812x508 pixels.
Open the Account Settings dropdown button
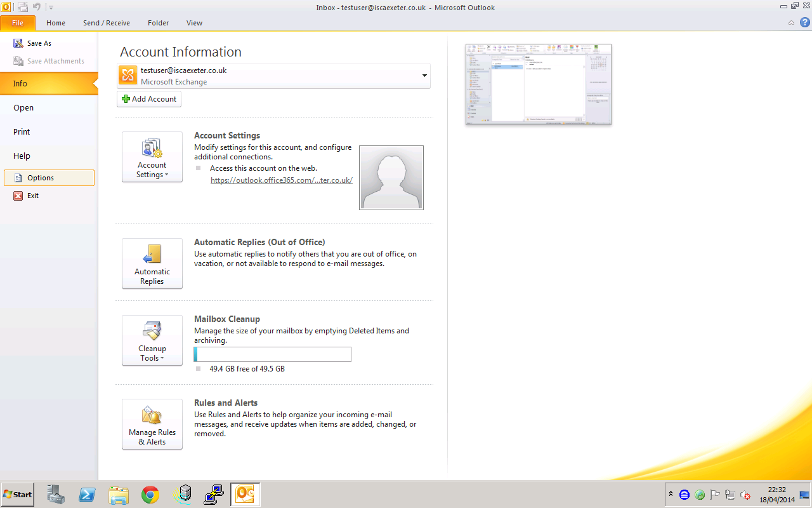152,157
